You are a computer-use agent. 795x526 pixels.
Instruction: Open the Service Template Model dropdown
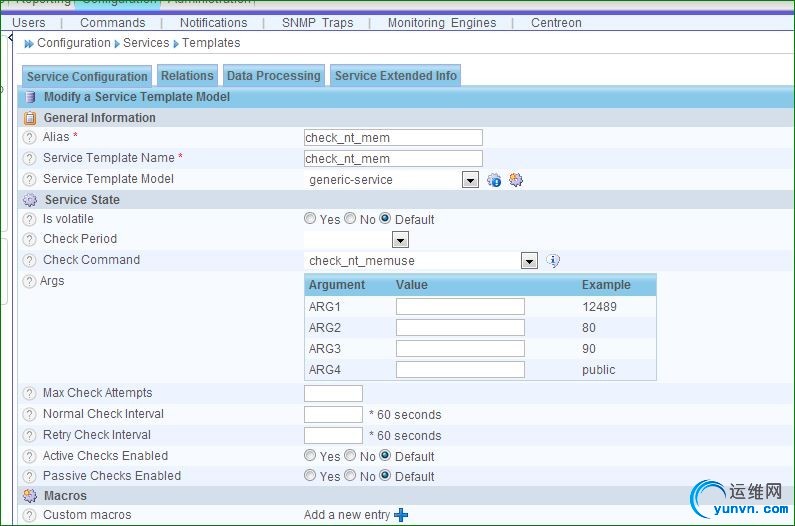pyautogui.click(x=470, y=180)
